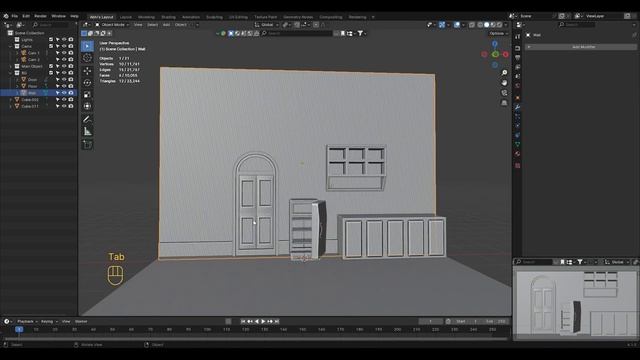This screenshot has width=640, height=360.
Task: Click the rendered preview thumbnail
Action: pyautogui.click(x=576, y=304)
